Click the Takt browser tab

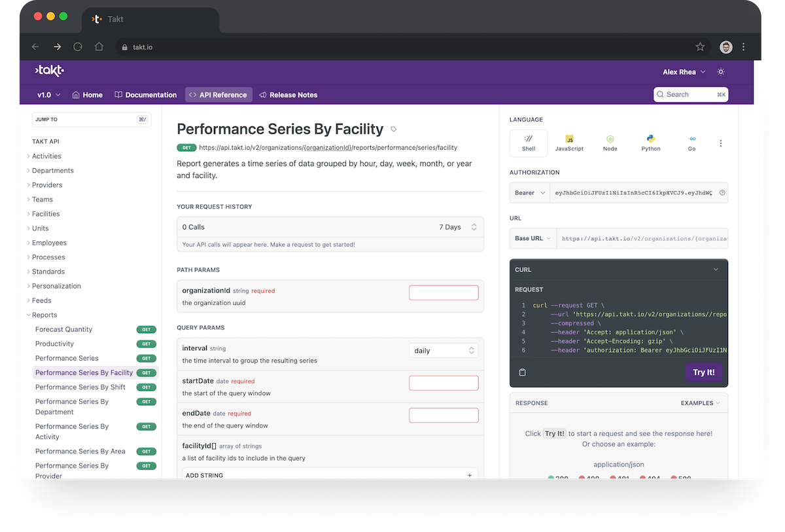tap(152, 19)
